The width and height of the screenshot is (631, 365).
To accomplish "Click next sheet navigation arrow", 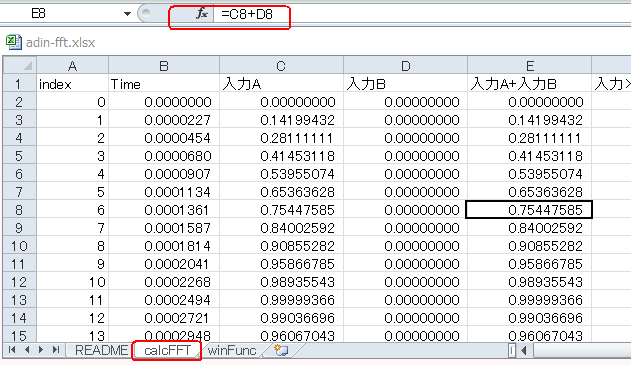I will pos(41,350).
